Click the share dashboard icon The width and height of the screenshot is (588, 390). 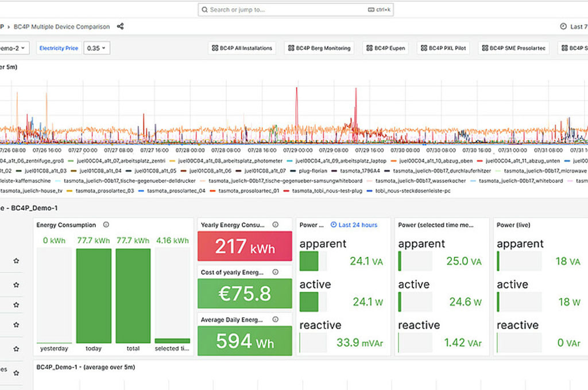[x=120, y=26]
